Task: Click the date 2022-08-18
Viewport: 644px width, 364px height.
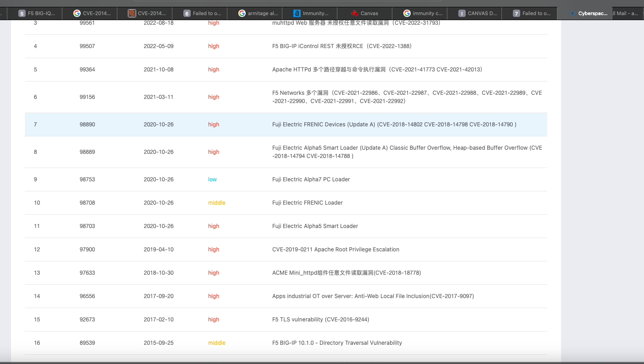Action: click(x=159, y=23)
